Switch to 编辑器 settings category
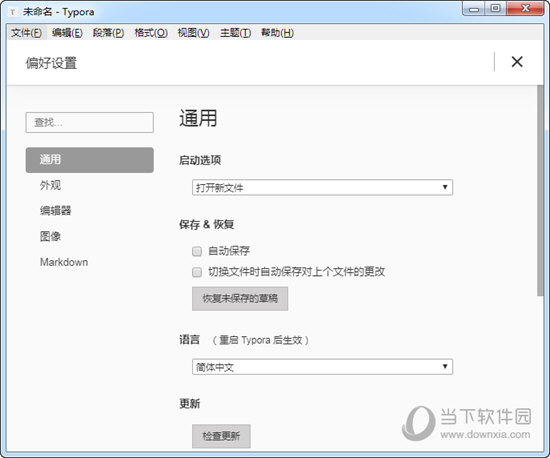Screen dimensions: 550x458 point(55,210)
